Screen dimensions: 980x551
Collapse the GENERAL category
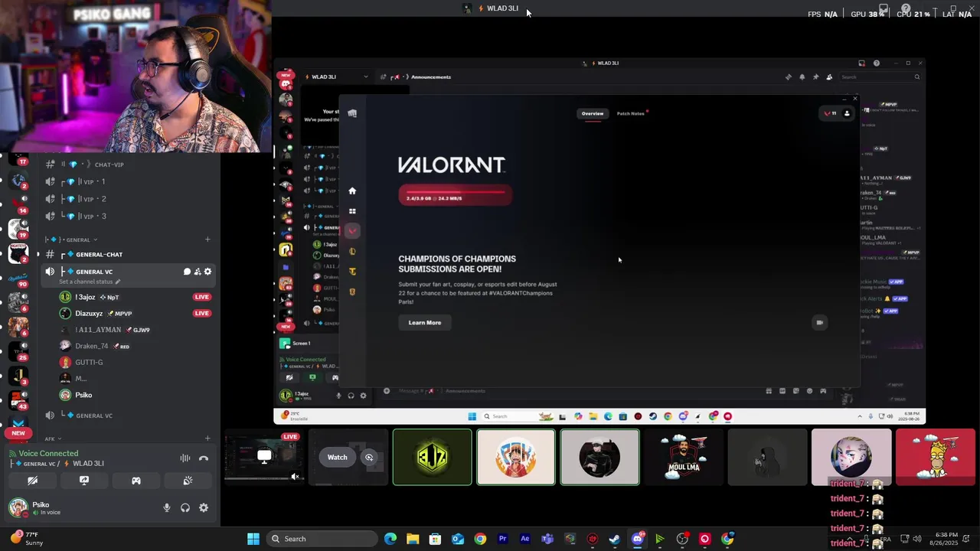click(x=72, y=240)
